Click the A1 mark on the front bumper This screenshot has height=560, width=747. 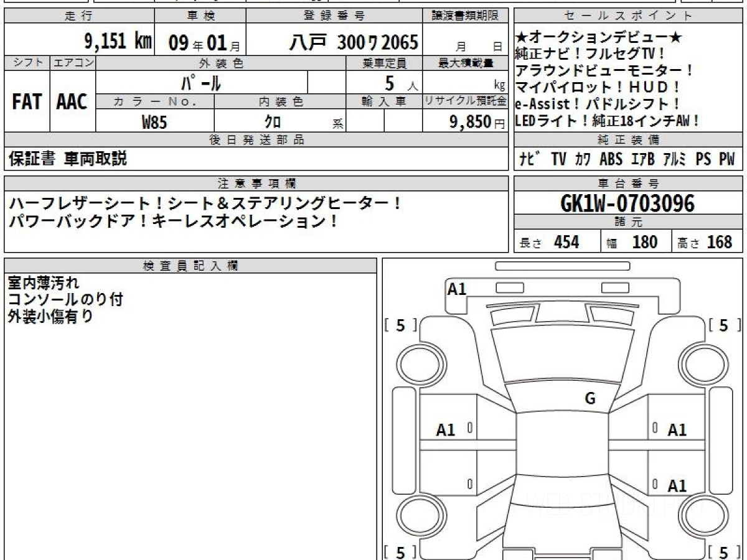point(457,289)
